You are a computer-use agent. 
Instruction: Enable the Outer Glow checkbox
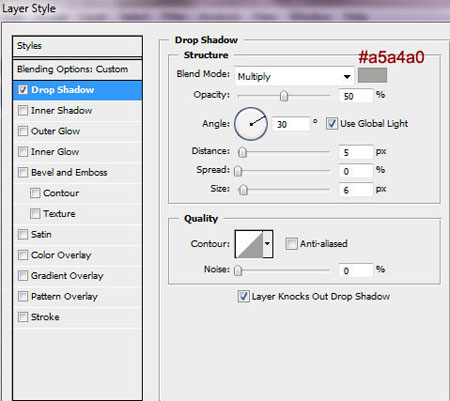(23, 131)
